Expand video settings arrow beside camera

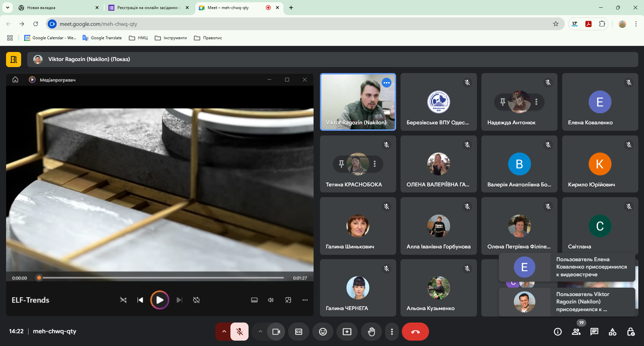pyautogui.click(x=260, y=332)
